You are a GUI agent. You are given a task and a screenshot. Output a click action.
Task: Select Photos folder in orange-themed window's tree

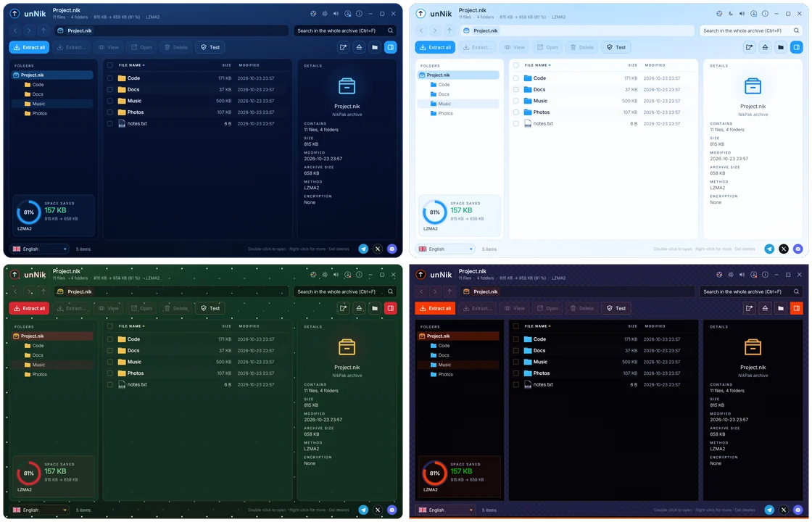458,374
